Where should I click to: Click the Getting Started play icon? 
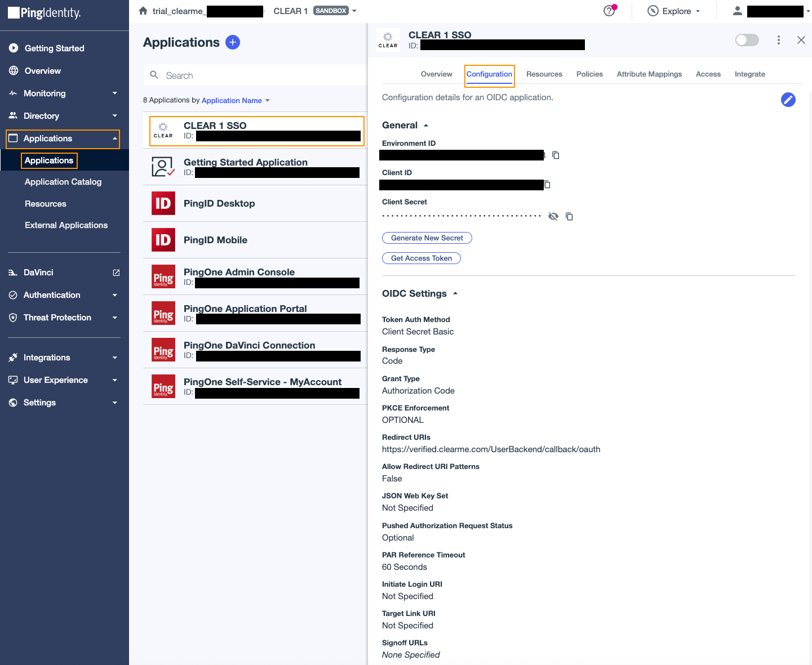pos(14,48)
